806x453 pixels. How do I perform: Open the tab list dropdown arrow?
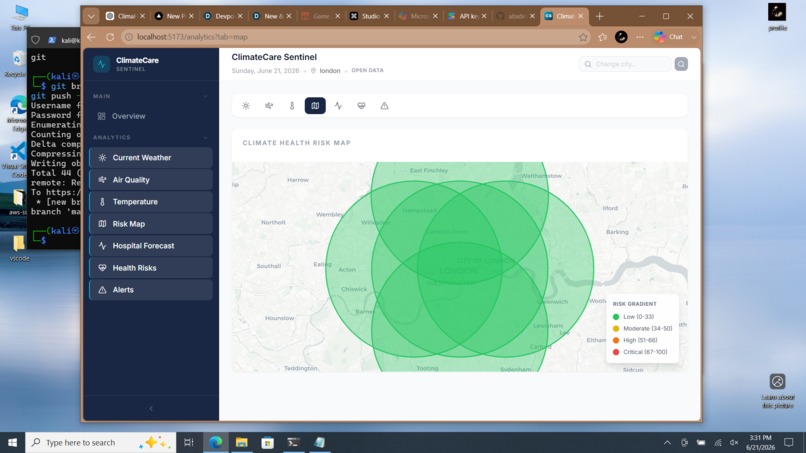pyautogui.click(x=91, y=16)
